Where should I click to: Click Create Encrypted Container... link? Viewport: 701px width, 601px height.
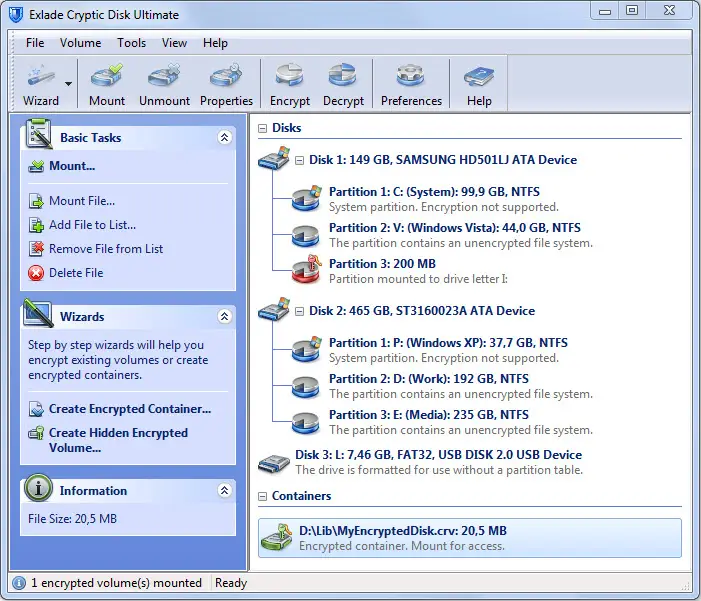[130, 409]
